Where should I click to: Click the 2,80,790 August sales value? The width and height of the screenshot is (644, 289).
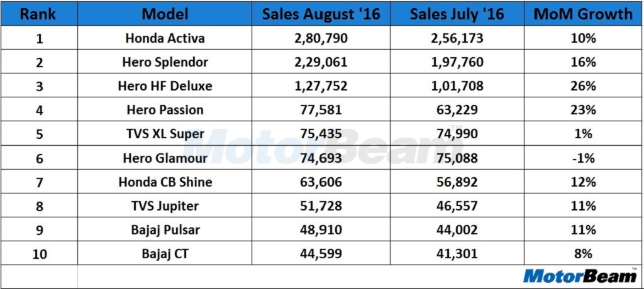pos(321,38)
